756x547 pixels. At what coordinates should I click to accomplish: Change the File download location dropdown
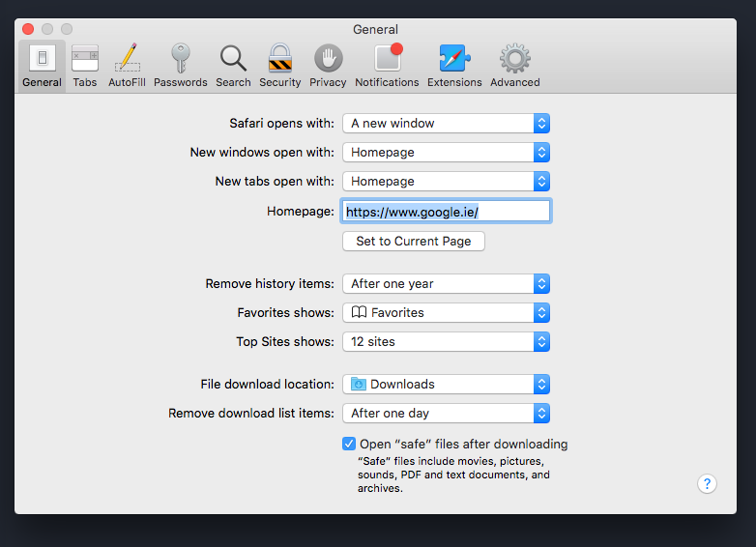[446, 384]
